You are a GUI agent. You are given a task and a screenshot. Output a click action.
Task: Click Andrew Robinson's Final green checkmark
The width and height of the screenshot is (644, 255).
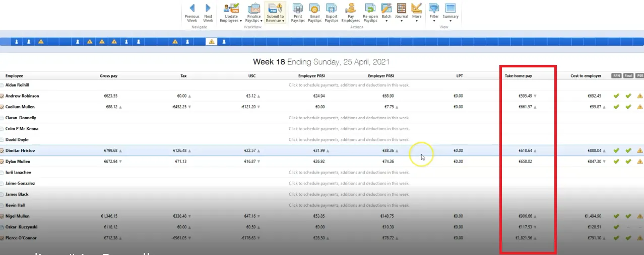tap(628, 96)
